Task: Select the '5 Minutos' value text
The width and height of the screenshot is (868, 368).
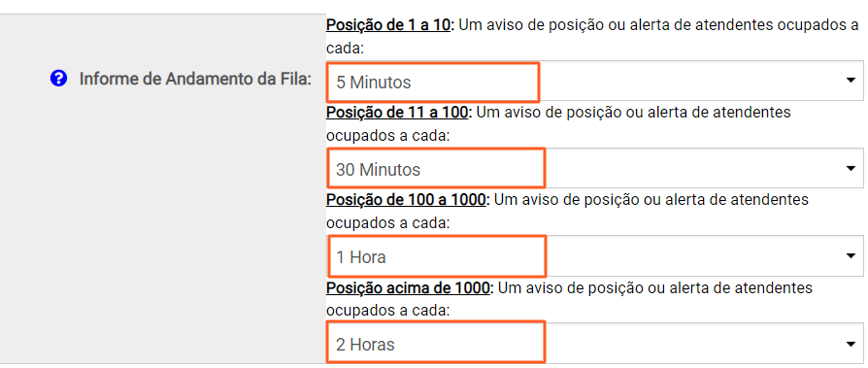Action: pos(374,83)
